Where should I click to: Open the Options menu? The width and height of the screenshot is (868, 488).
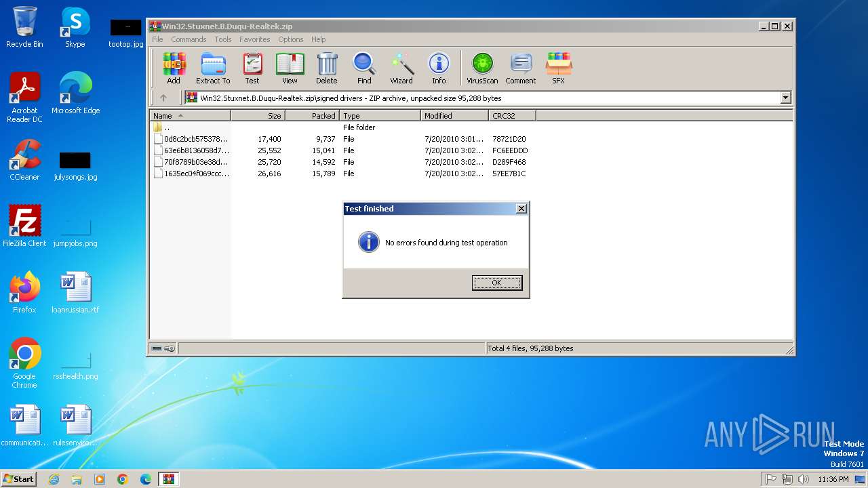[291, 39]
